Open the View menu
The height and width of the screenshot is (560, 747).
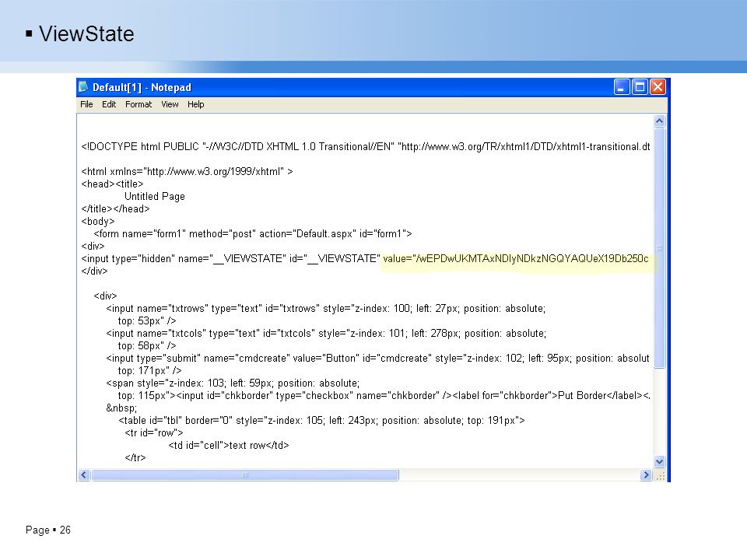[x=170, y=104]
